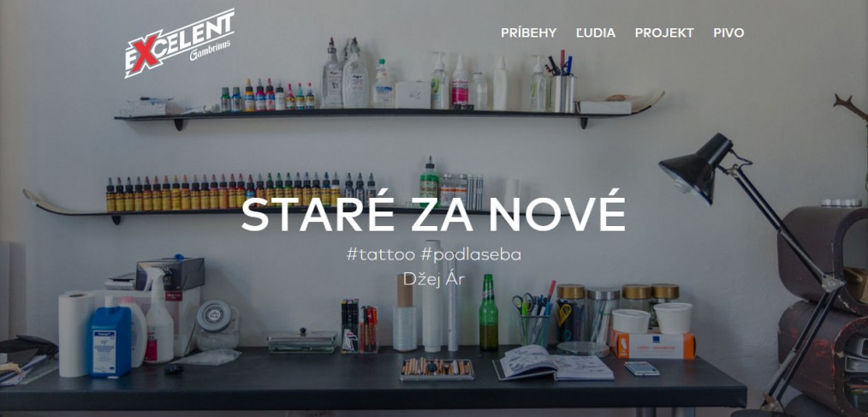The image size is (868, 417).
Task: Click the author name Džej Ár
Action: (x=433, y=279)
